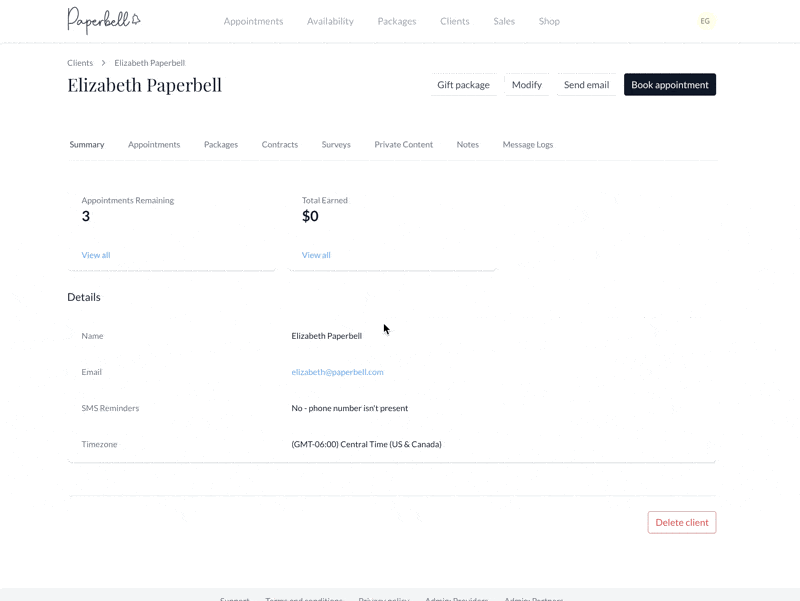Open the Shop navigation item
The image size is (800, 601).
(549, 21)
